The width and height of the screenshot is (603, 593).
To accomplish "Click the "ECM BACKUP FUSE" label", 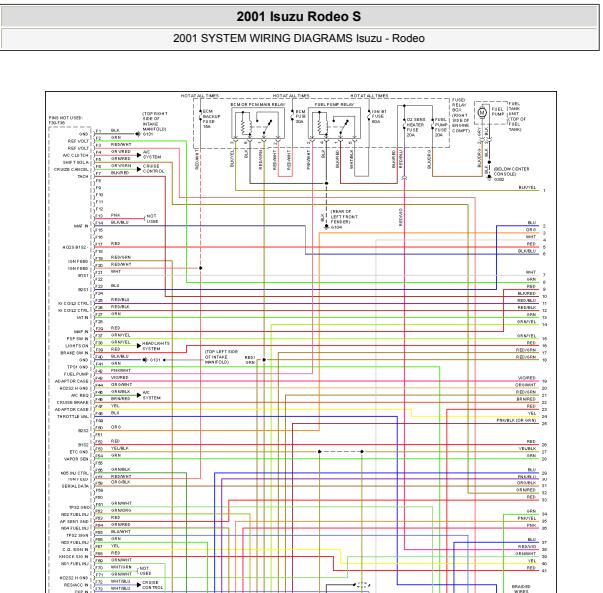I will 211,119.
